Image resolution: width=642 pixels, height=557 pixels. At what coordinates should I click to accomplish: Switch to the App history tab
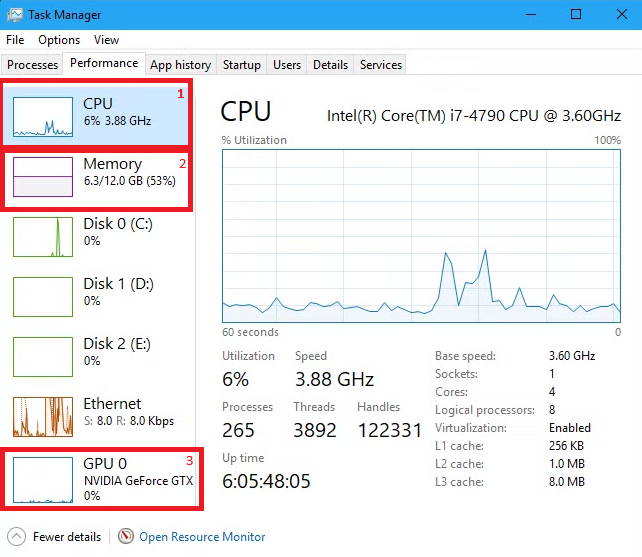pos(180,65)
